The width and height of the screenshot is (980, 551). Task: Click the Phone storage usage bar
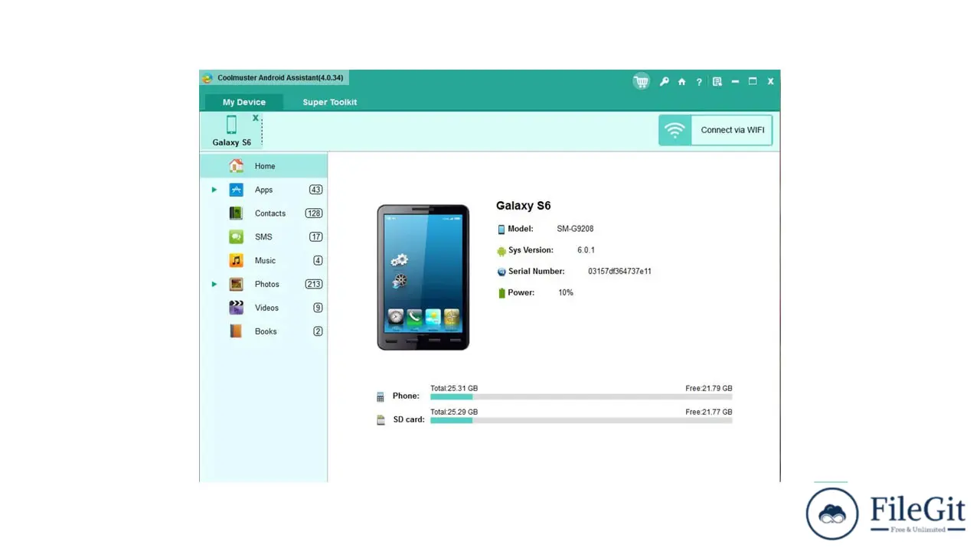(581, 396)
